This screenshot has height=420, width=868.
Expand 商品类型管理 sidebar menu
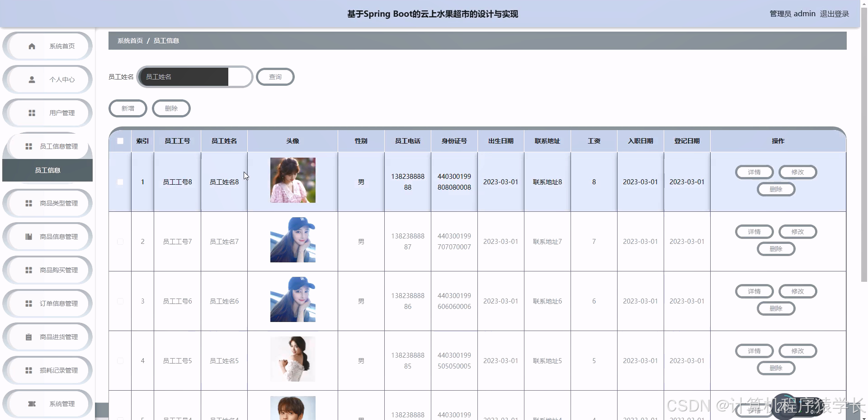coord(47,203)
